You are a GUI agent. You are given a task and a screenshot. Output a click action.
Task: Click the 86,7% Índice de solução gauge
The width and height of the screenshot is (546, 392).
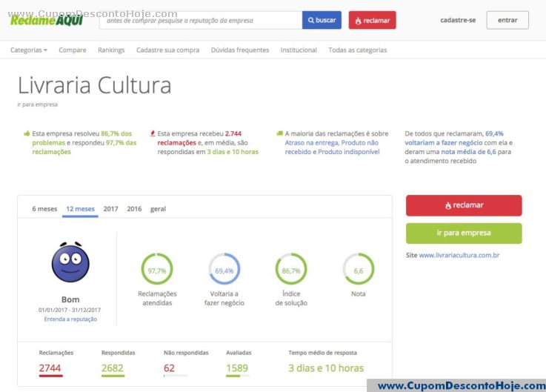(291, 269)
